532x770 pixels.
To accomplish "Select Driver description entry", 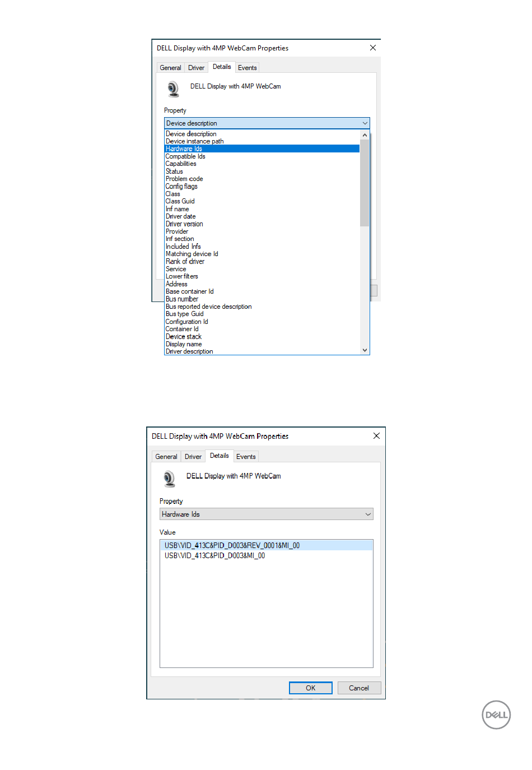I will coord(262,351).
